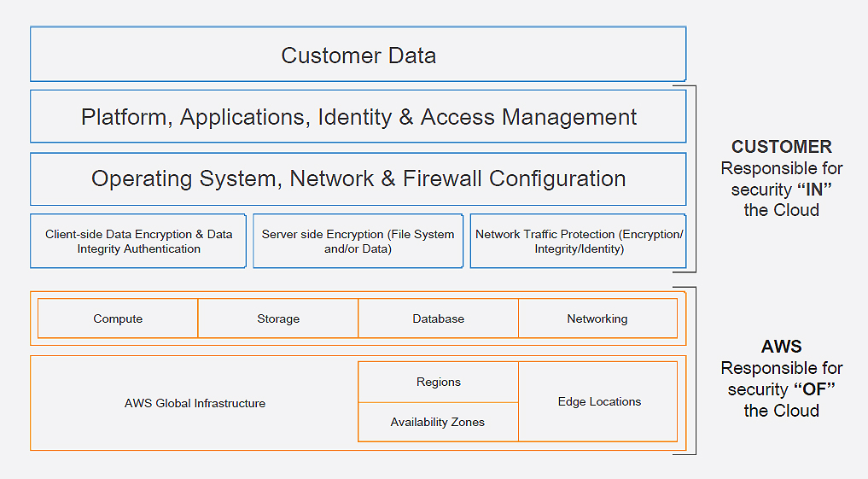Click the CUSTOMER heading text

coord(782,147)
